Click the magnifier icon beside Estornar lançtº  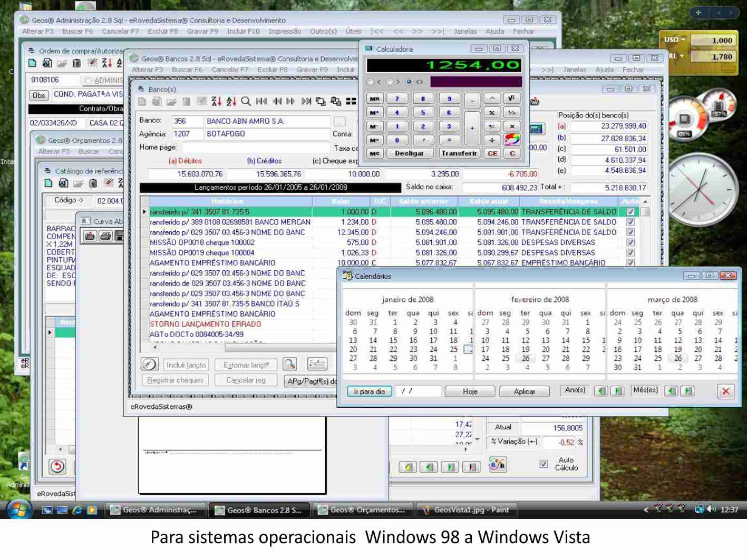290,364
